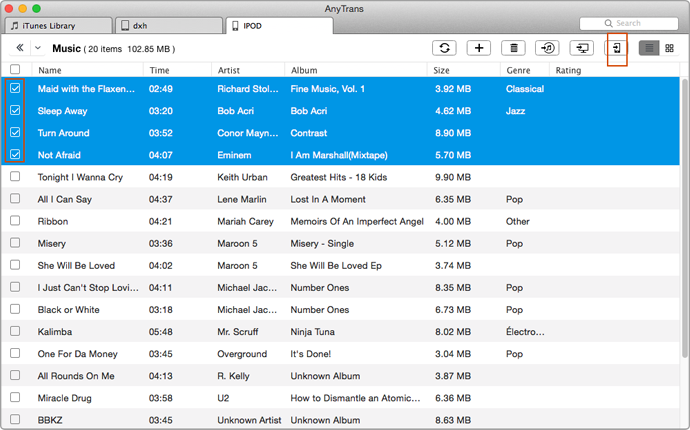Click artist 'Unknown Artist' in BBKZ row
The height and width of the screenshot is (430, 690).
coord(249,420)
